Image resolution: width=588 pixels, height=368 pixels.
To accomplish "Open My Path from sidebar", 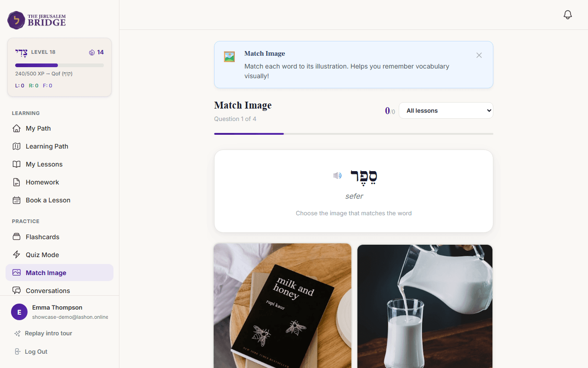I will click(x=38, y=128).
